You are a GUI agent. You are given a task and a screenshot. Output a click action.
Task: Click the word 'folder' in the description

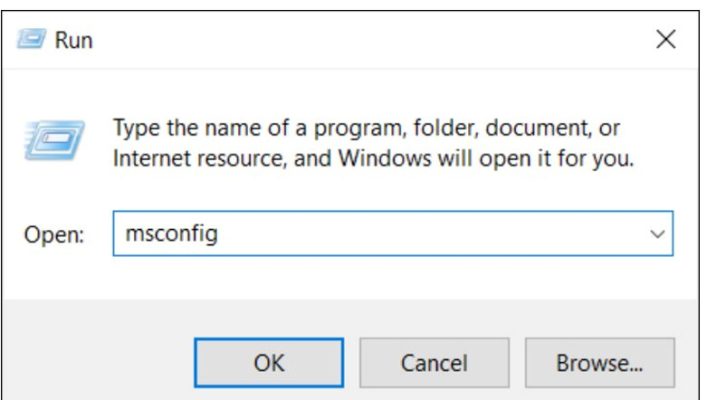click(x=445, y=128)
